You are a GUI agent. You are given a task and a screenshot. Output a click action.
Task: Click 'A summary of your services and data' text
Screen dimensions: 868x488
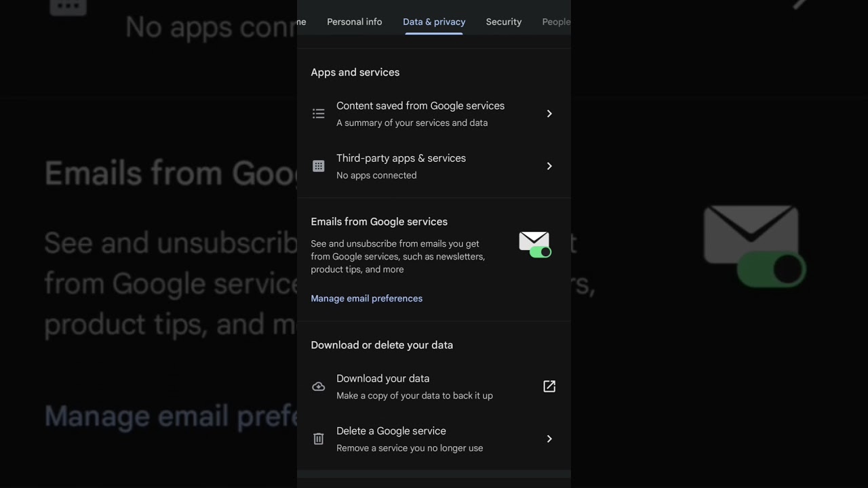[412, 123]
